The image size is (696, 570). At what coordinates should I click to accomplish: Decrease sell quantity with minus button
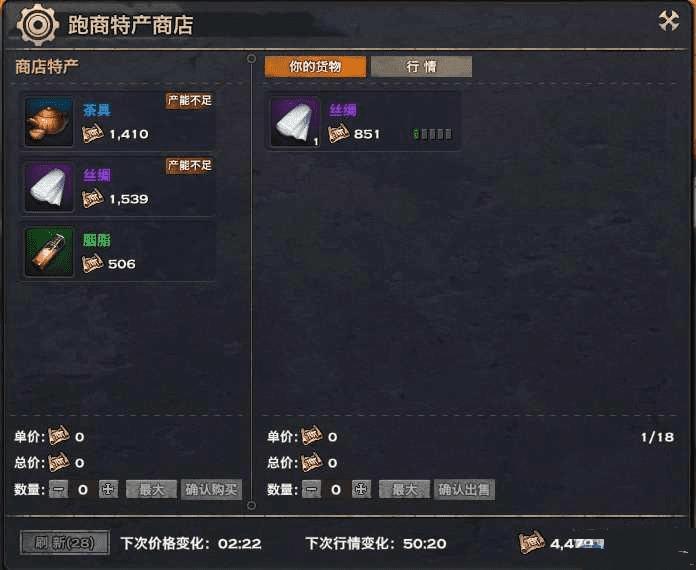coord(312,490)
